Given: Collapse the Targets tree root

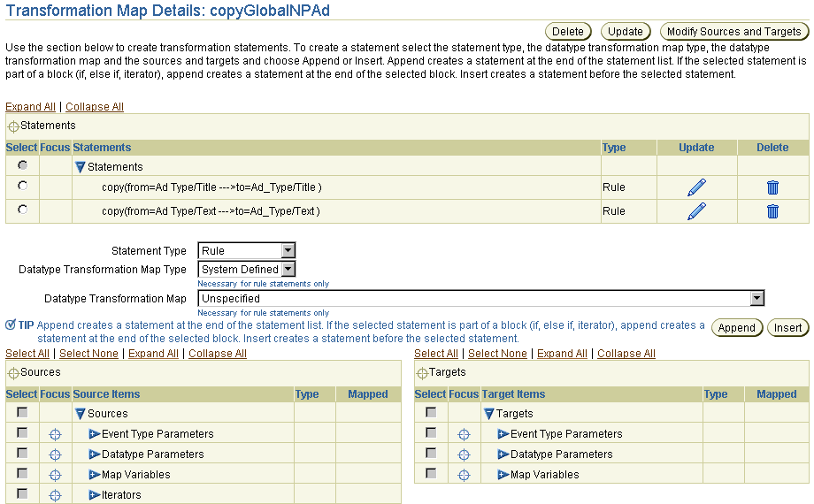Looking at the screenshot, I should click(488, 414).
